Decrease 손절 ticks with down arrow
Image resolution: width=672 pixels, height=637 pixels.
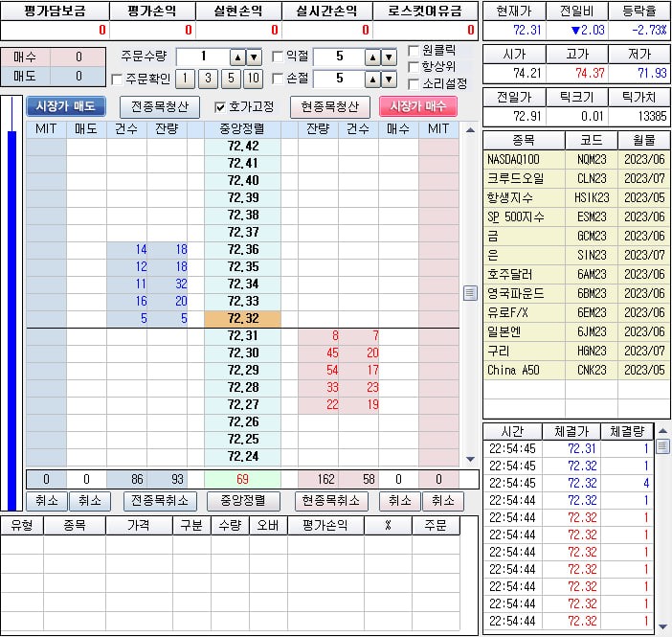pyautogui.click(x=389, y=79)
